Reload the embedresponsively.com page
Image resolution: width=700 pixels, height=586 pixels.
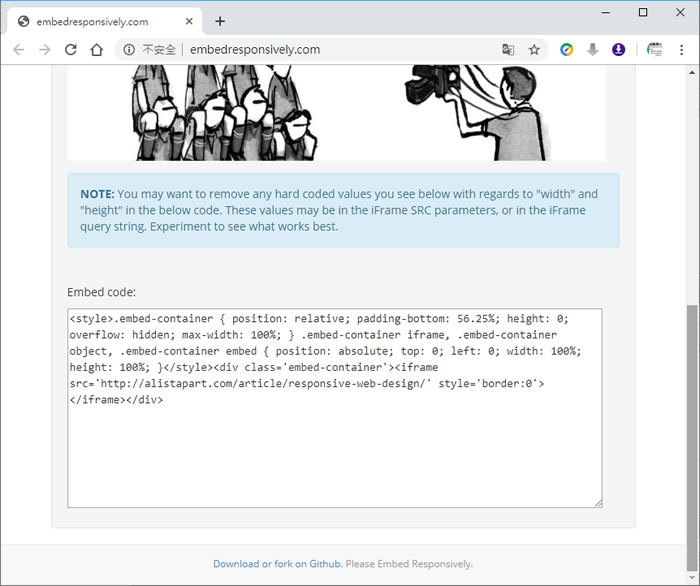[x=71, y=50]
